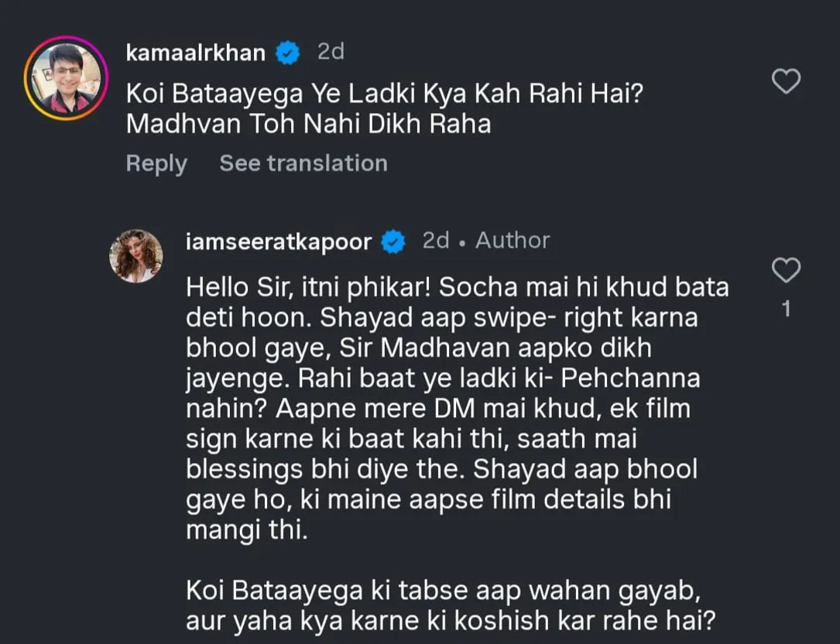
Task: Tap the heart on iamseeratkapoor's reply
Action: (x=787, y=271)
